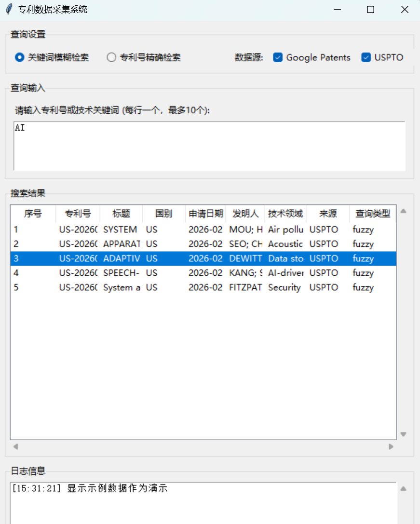This screenshot has width=420, height=524.
Task: Disable the USPTO data source checkbox
Action: coord(366,57)
